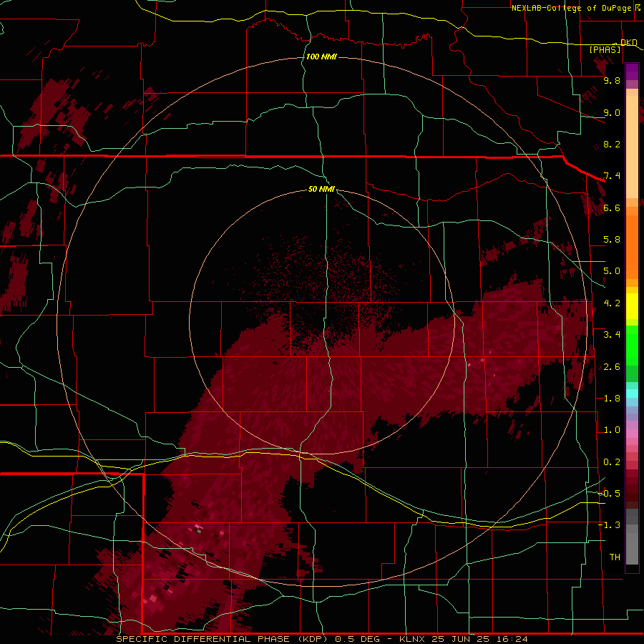Screen dimensions: 644x644
Task: Click the 1.0 legend value
Action: tap(612, 430)
